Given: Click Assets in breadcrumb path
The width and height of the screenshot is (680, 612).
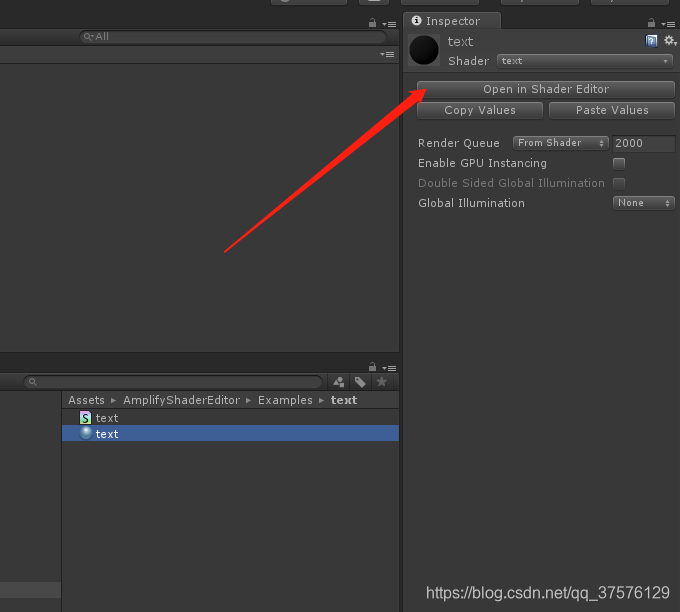Looking at the screenshot, I should tap(86, 400).
